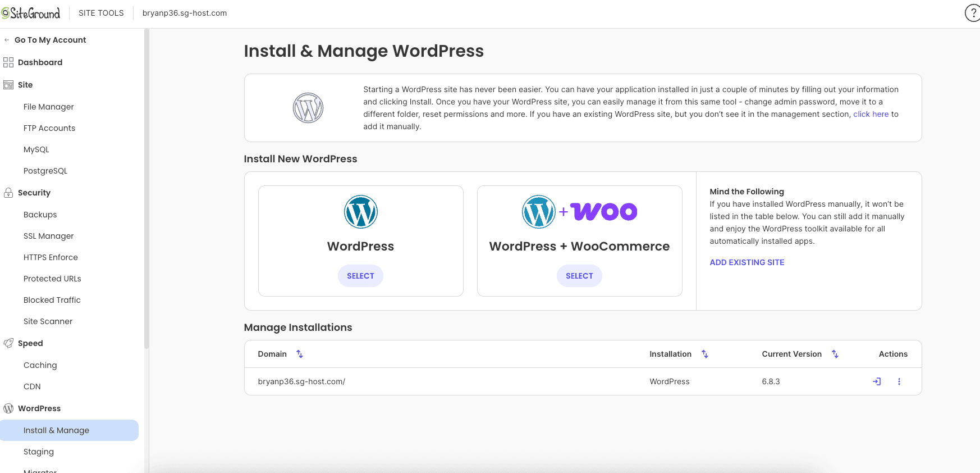Select WordPress + WooCommerce installation button
980x473 pixels.
point(579,276)
